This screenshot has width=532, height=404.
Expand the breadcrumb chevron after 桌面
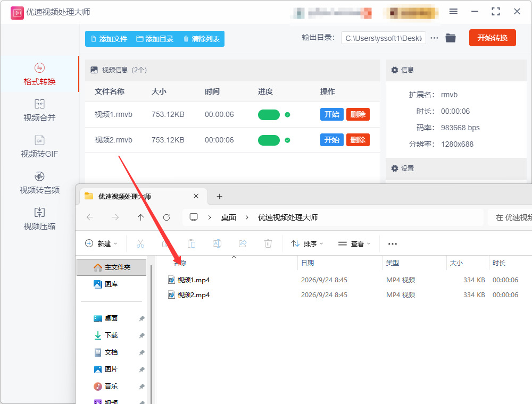click(247, 217)
